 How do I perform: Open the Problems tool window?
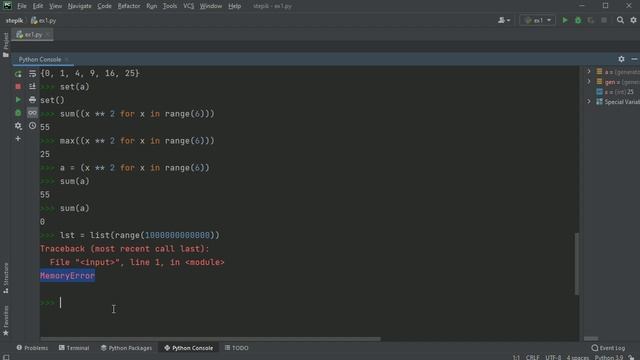pyautogui.click(x=32, y=348)
